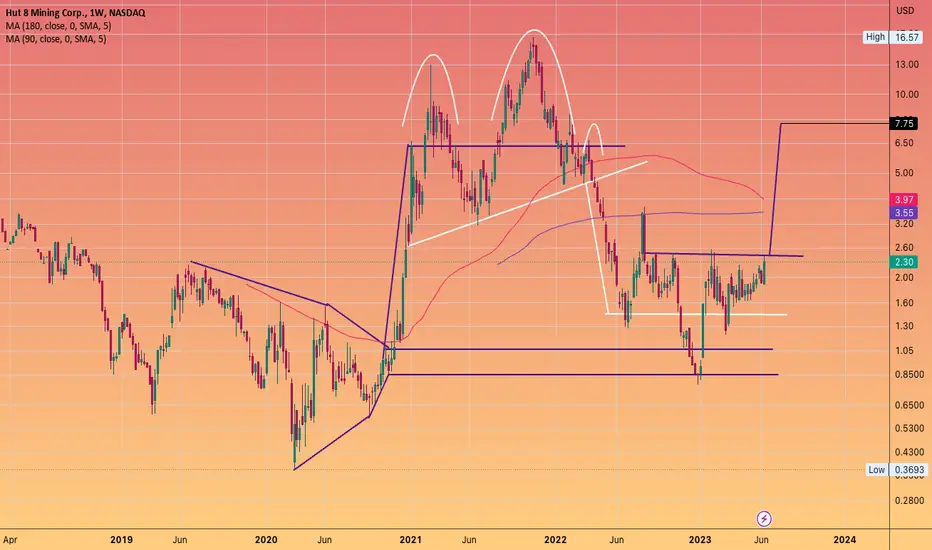Click the 0.2800 price axis value
Screen dimensions: 932x550
coord(909,501)
